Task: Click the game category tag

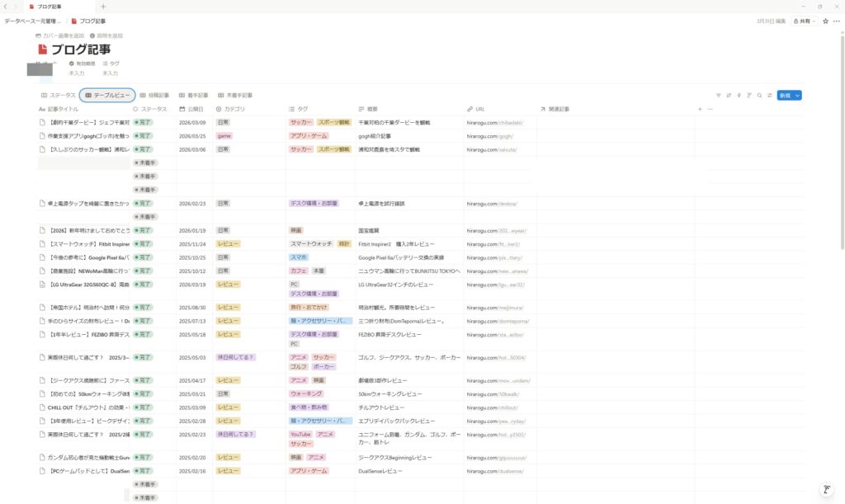Action: [x=223, y=136]
